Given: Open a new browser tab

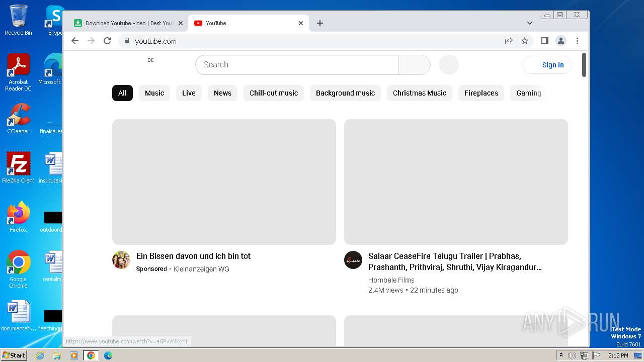Looking at the screenshot, I should [320, 23].
